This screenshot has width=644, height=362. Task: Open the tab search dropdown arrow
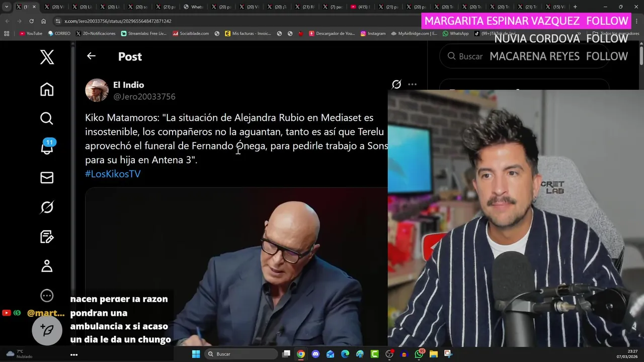pyautogui.click(x=7, y=7)
